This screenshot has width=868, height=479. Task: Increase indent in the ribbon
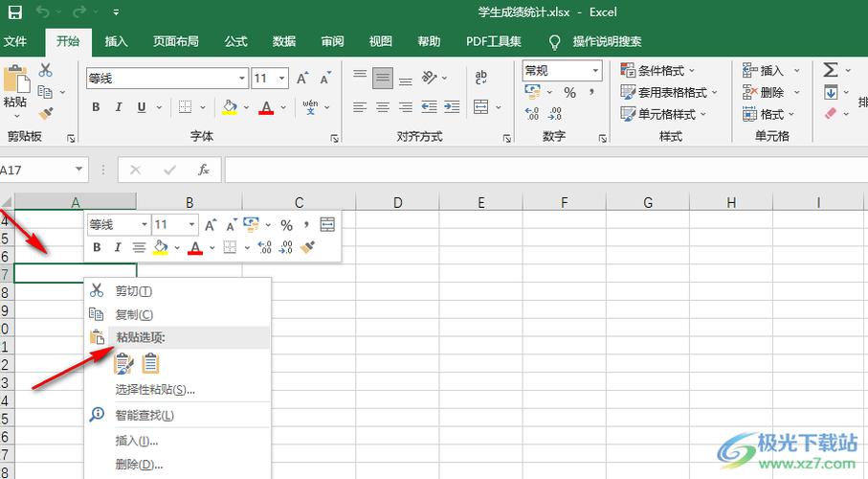point(452,106)
